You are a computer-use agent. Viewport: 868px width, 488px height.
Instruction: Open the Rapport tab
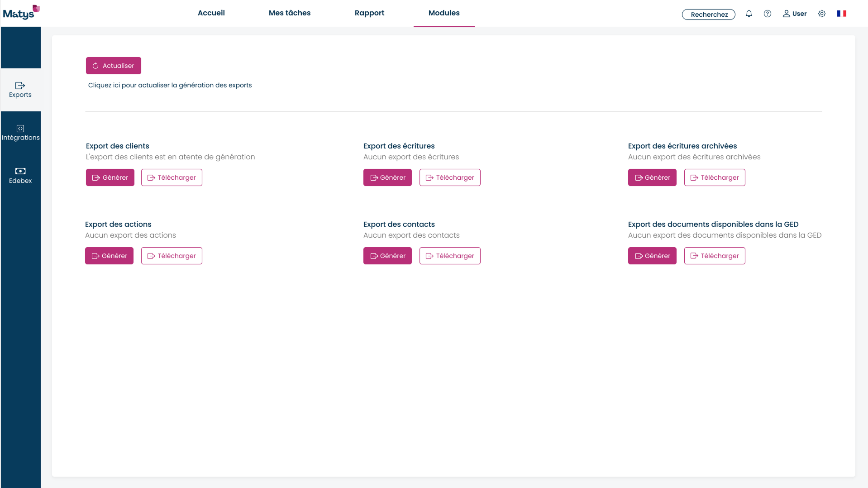click(369, 13)
